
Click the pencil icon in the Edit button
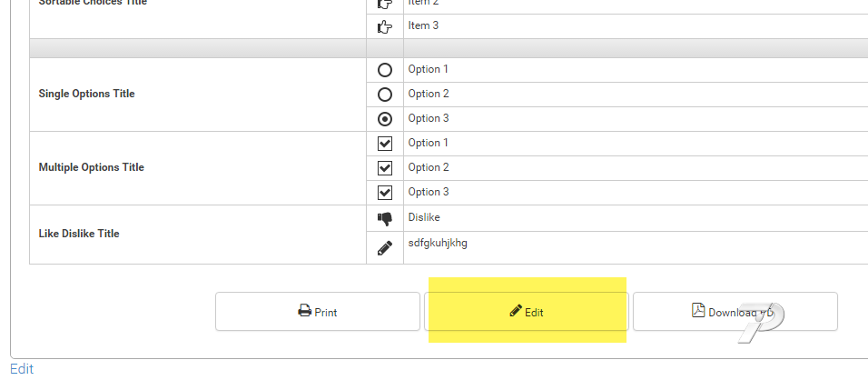click(x=516, y=310)
